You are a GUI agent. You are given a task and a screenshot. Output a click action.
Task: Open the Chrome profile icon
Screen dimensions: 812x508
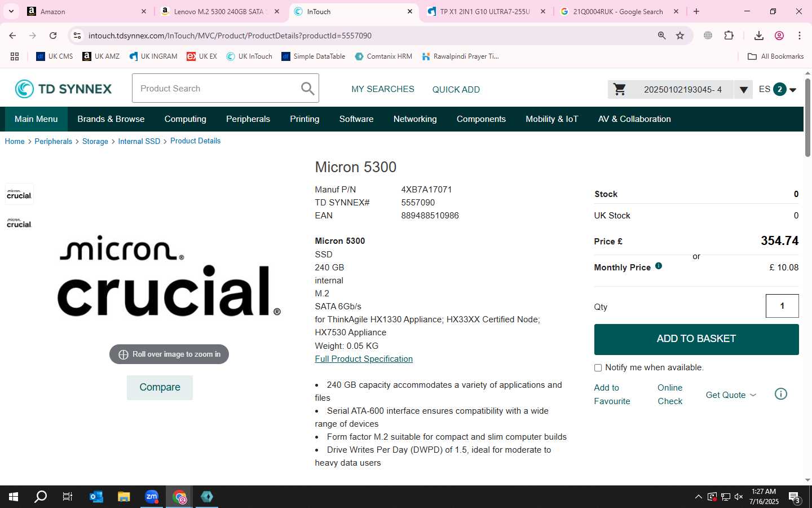779,36
